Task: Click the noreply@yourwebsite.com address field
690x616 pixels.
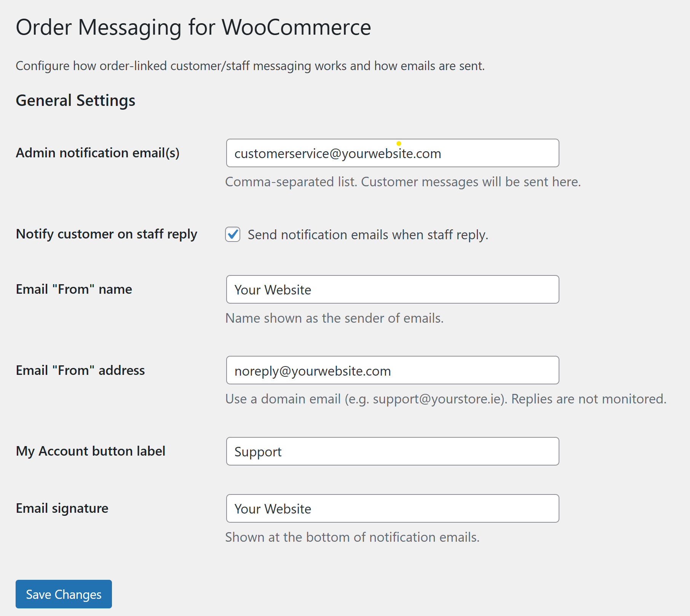Action: point(392,370)
